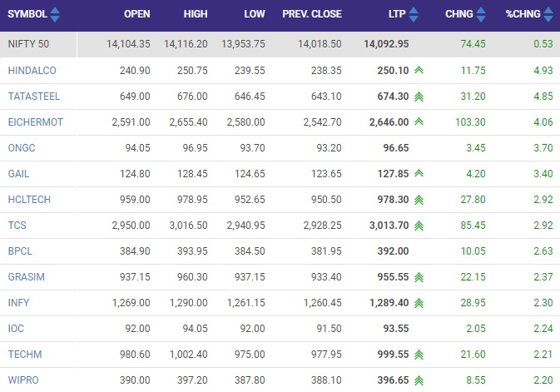The height and width of the screenshot is (392, 560).
Task: Sort table by SYMBOL column arrows
Action: (55, 14)
